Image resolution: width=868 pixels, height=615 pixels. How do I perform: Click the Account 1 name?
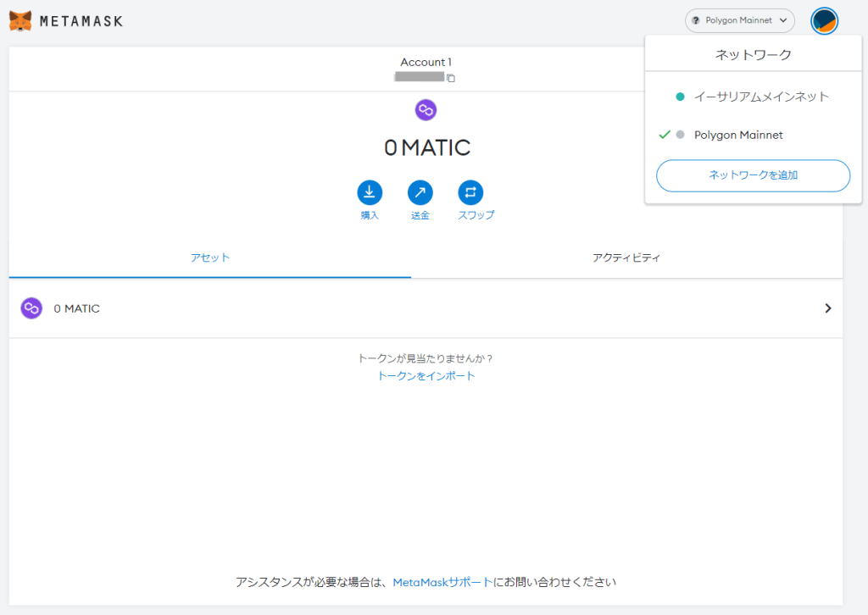426,62
